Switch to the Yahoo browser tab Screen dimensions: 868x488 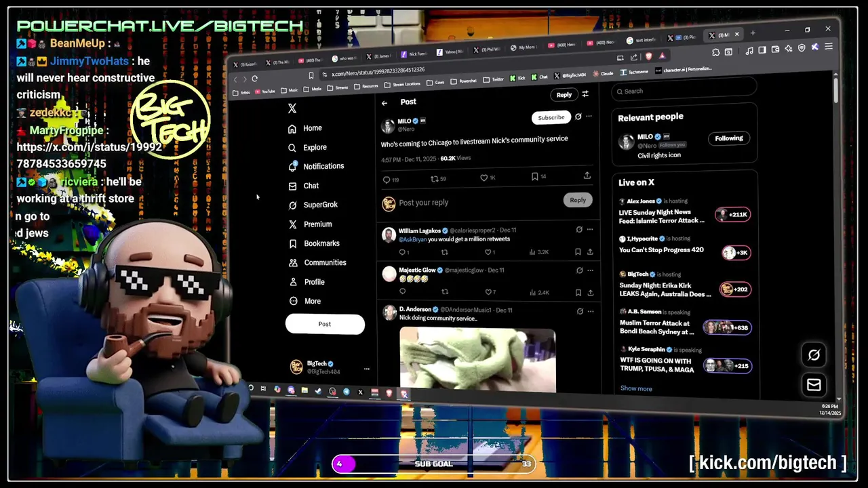tap(450, 52)
